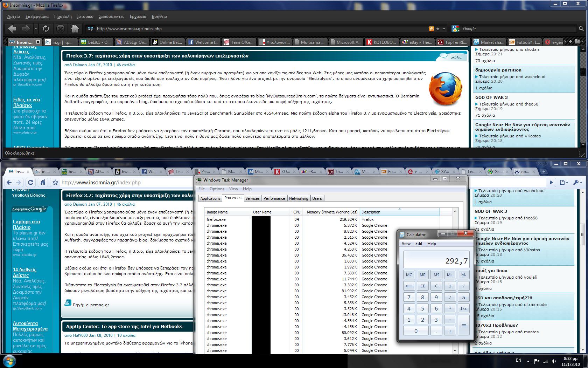Open Task Manager File menu
The height and width of the screenshot is (368, 588).
click(202, 189)
